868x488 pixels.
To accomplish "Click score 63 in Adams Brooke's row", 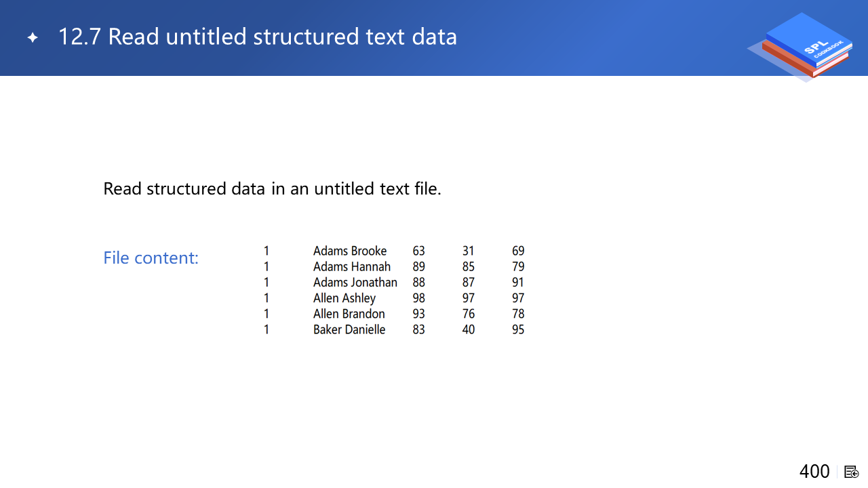I will pyautogui.click(x=418, y=251).
